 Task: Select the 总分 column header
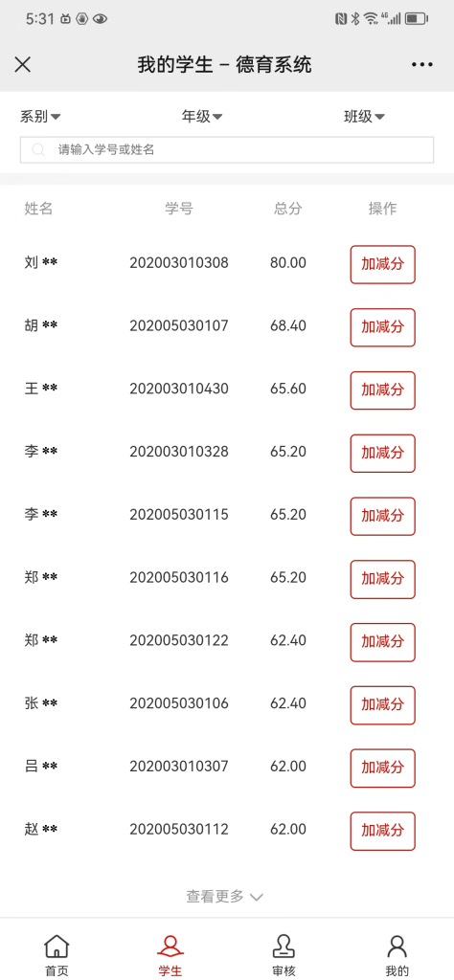[287, 209]
